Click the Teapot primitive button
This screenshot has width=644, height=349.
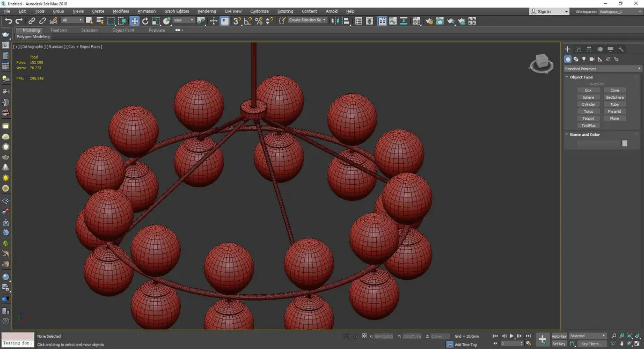(x=588, y=119)
